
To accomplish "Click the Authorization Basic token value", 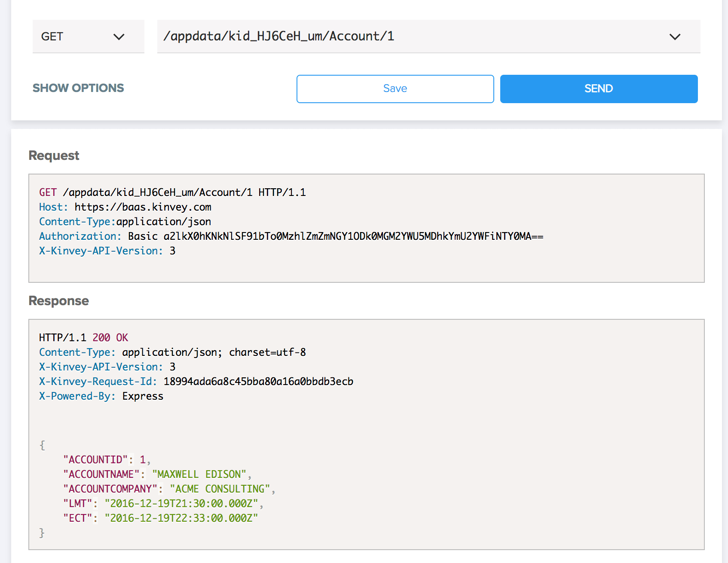I will 353,236.
